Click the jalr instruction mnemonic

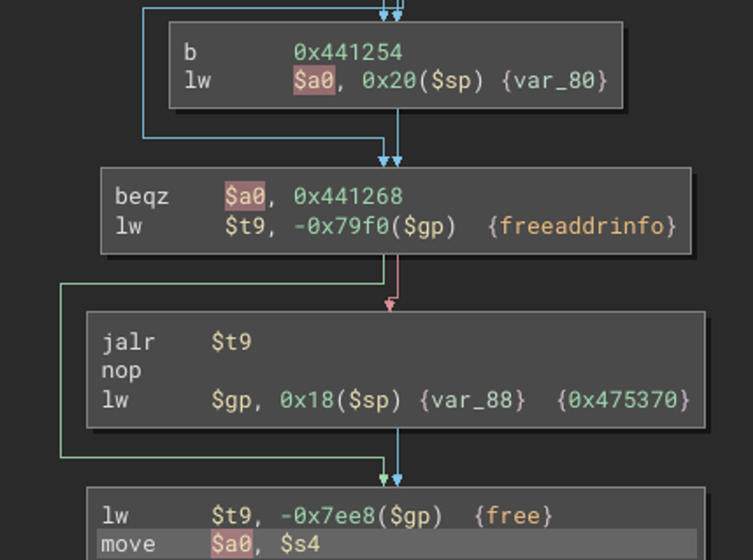click(128, 342)
